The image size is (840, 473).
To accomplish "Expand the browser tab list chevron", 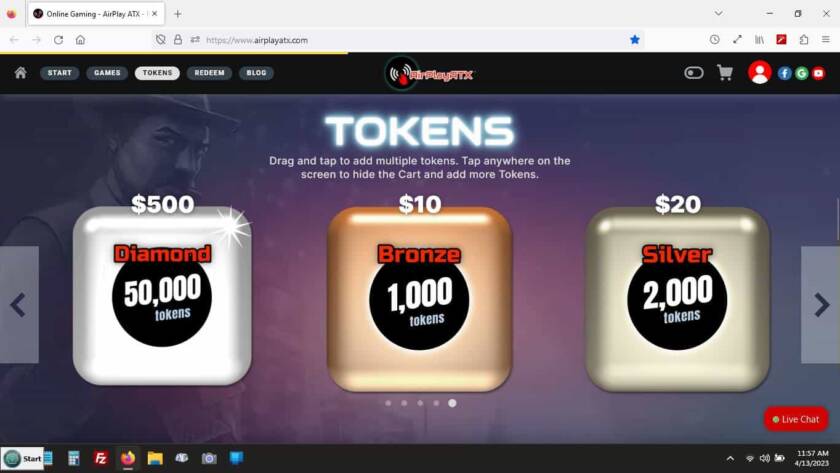I will (718, 14).
